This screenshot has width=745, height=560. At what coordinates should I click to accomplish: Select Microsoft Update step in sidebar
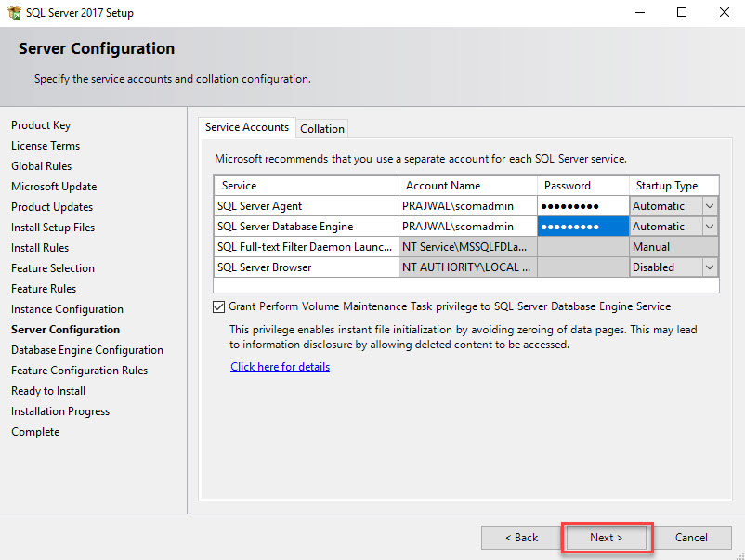coord(54,187)
